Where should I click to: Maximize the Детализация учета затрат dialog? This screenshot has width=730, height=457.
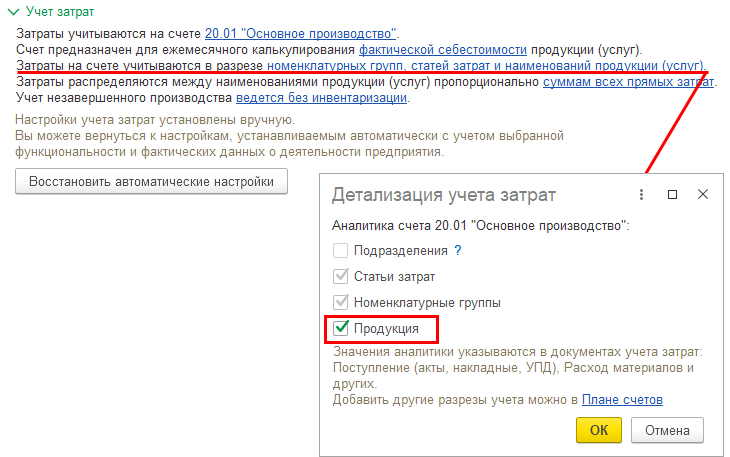click(672, 195)
